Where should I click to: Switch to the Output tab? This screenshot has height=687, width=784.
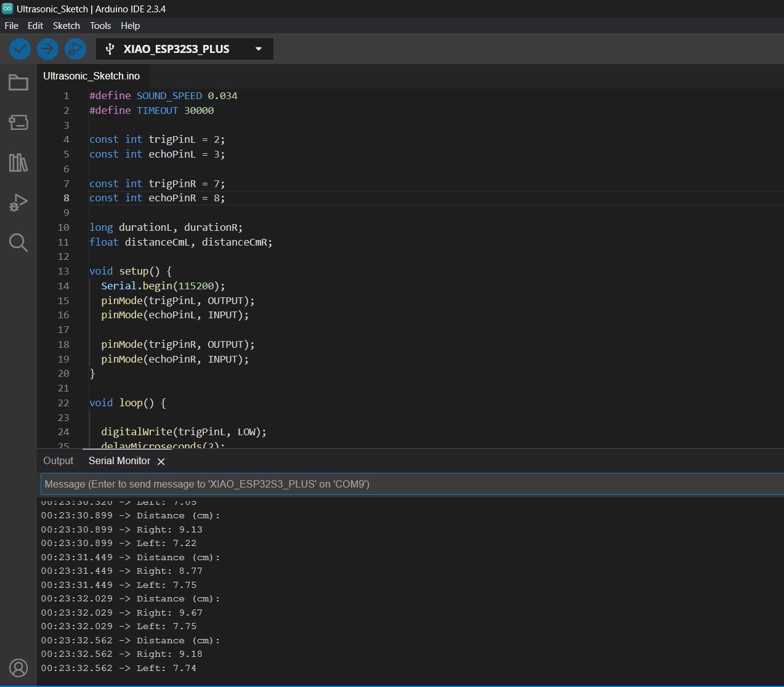pyautogui.click(x=58, y=460)
